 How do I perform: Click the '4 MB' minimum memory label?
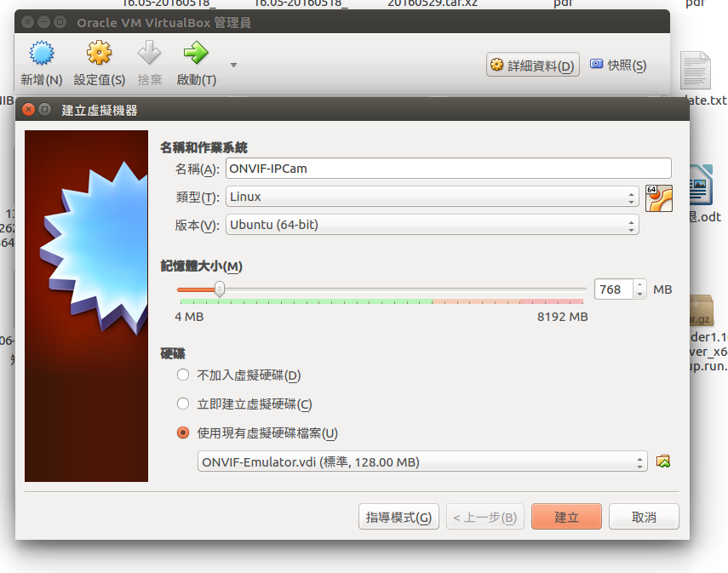tap(189, 317)
